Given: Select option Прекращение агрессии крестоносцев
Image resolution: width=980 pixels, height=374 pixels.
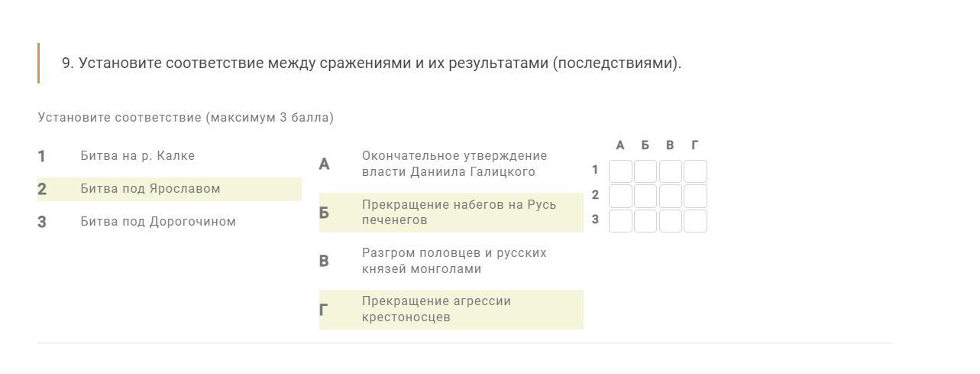Looking at the screenshot, I should tap(451, 310).
